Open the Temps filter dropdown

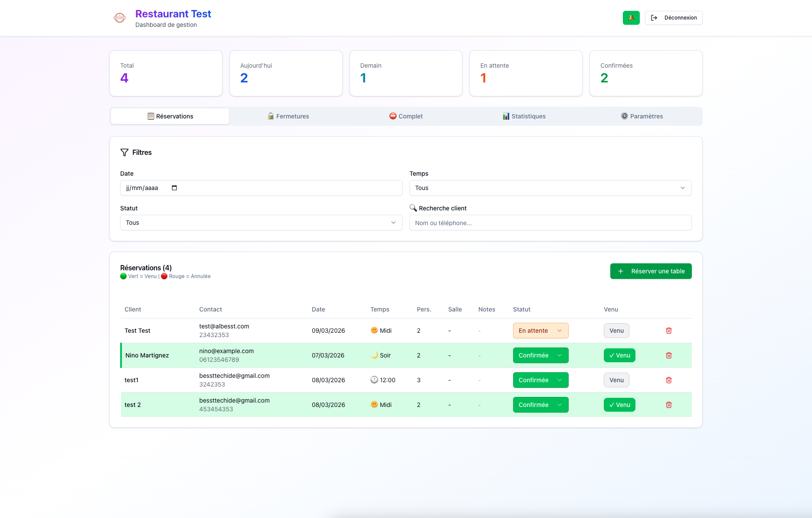pyautogui.click(x=550, y=188)
